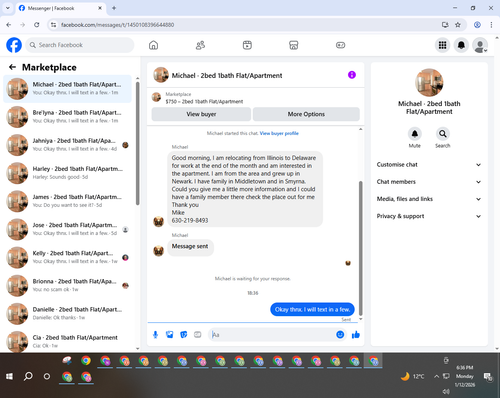This screenshot has width=500, height=398.
Task: Show hidden system tray icons
Action: click(x=436, y=376)
